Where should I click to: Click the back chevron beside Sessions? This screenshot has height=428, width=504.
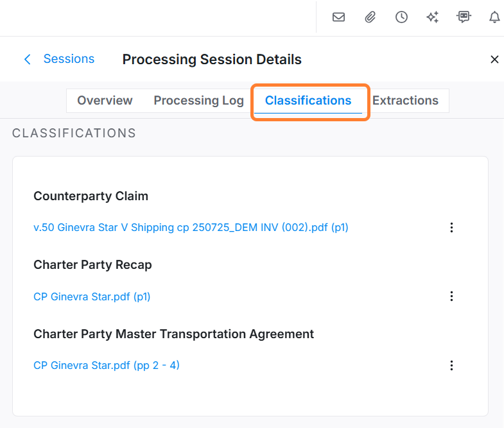27,60
